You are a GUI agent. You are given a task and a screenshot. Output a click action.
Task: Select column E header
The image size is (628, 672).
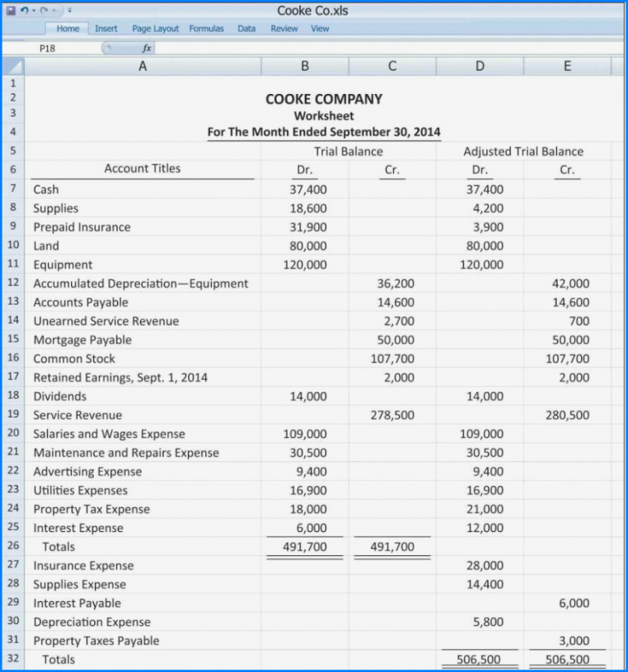tap(567, 66)
